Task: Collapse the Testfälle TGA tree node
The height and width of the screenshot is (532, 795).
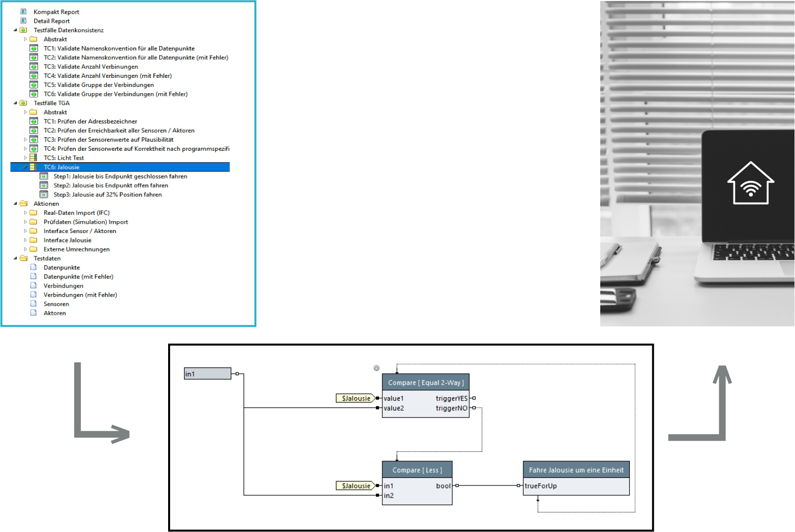Action: pos(15,103)
